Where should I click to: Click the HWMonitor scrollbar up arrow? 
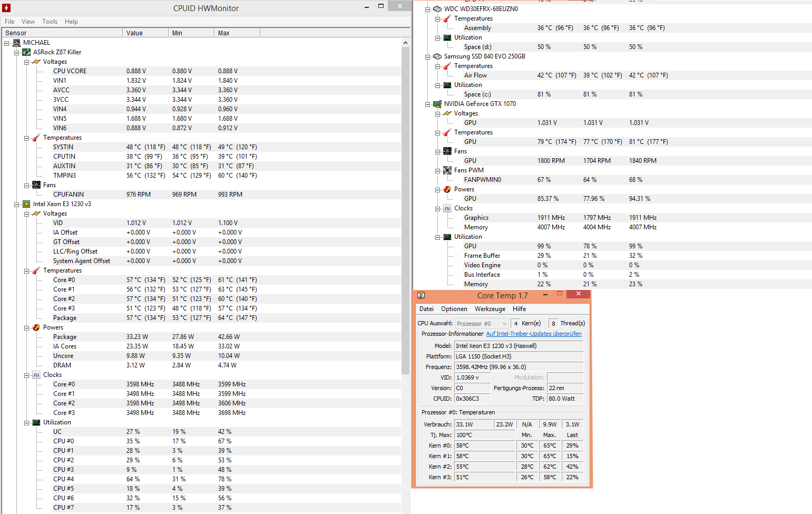(405, 43)
